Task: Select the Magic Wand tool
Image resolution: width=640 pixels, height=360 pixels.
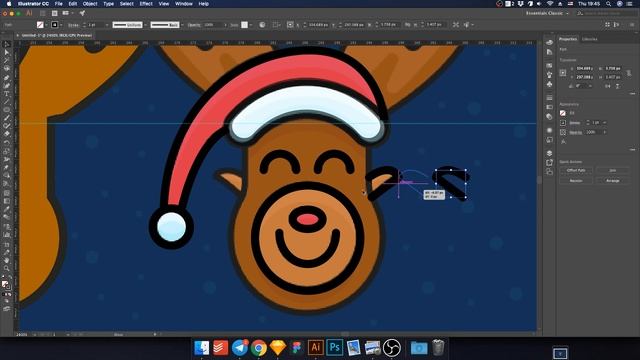Action: pyautogui.click(x=7, y=60)
